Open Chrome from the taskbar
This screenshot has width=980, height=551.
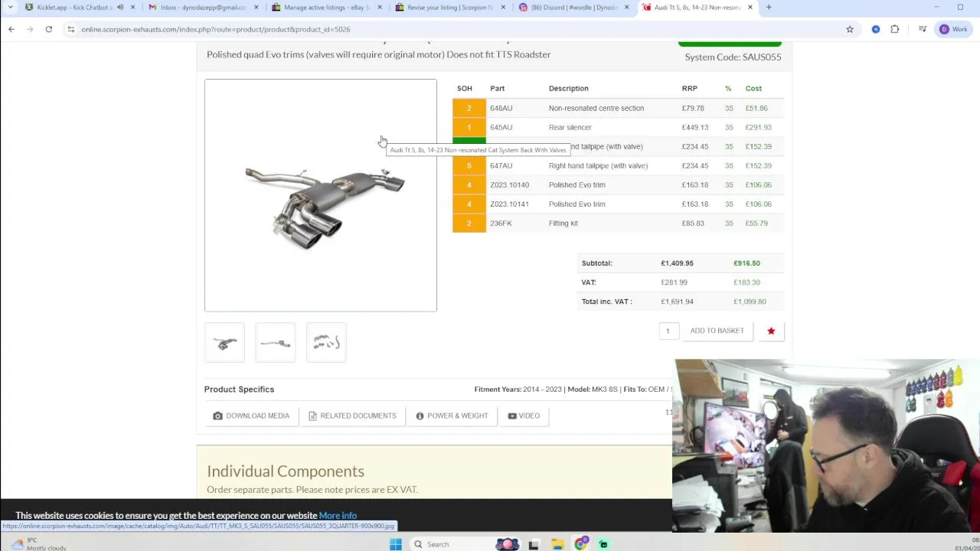point(580,544)
